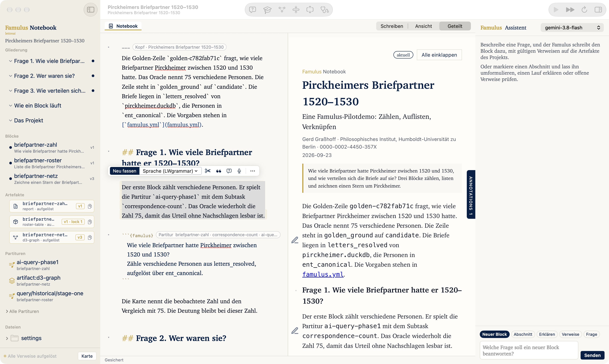Open the gemini-3.8-flash model dropdown
Viewport: 609px width, 364px height.
click(x=572, y=28)
